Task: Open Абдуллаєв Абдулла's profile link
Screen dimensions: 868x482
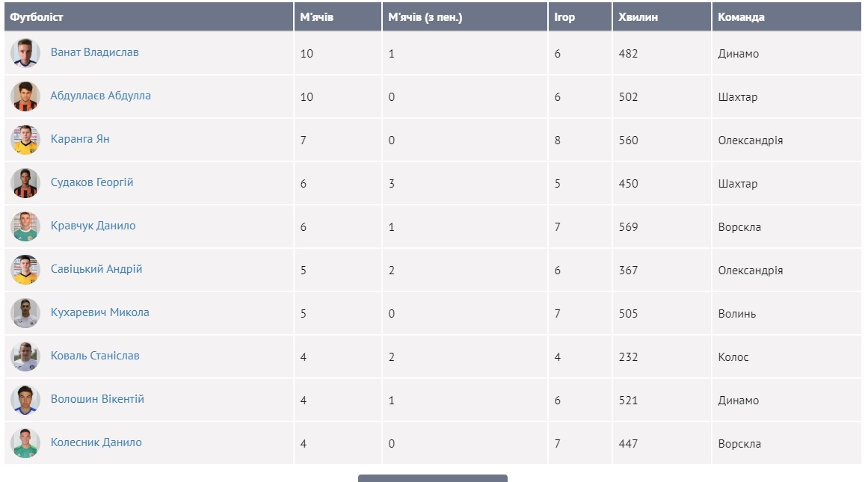Action: pos(100,96)
